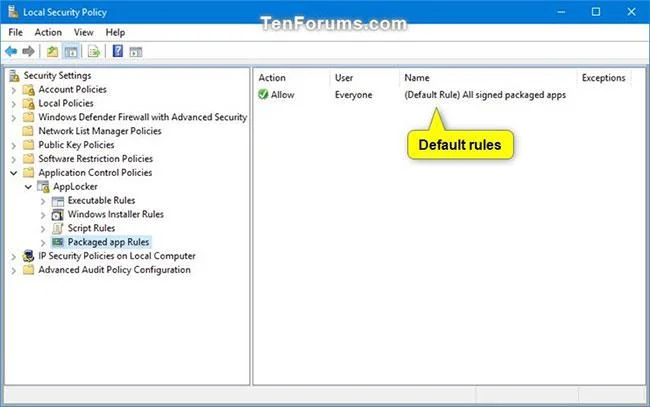
Task: Click the Local Security Policy title icon
Action: (13, 12)
